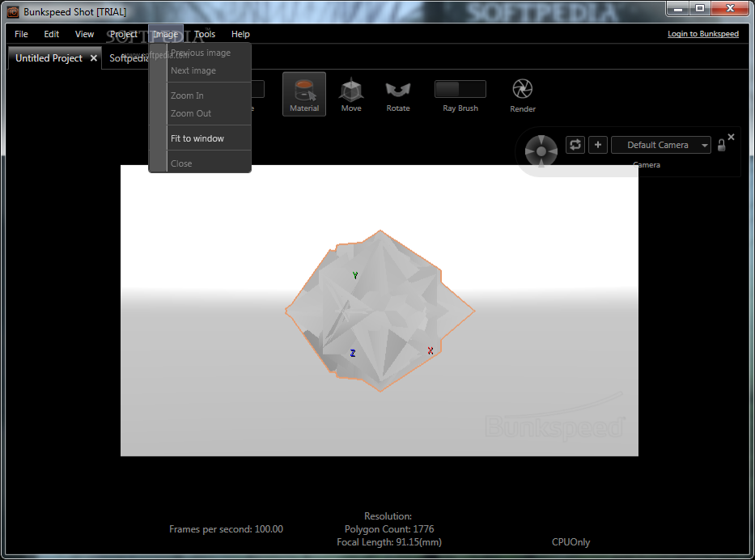755x560 pixels.
Task: Toggle the Ray Brush switch
Action: click(460, 89)
